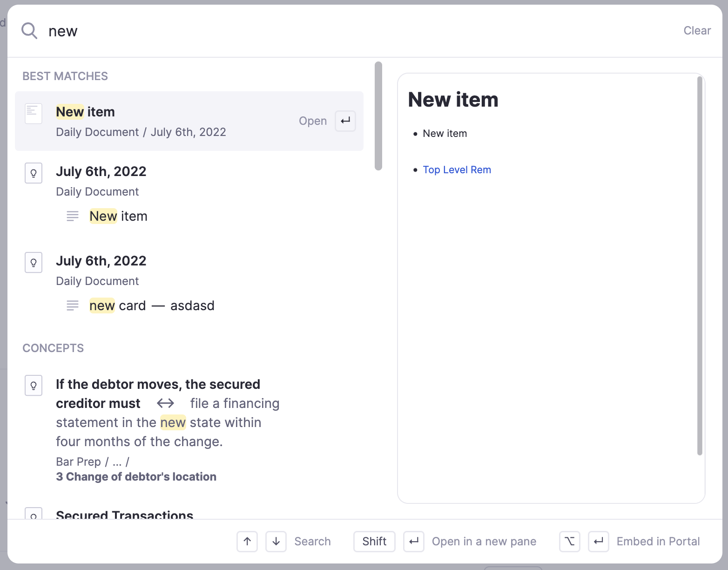Open the 'Secured Transactions' result
The width and height of the screenshot is (728, 570).
pyautogui.click(x=124, y=514)
